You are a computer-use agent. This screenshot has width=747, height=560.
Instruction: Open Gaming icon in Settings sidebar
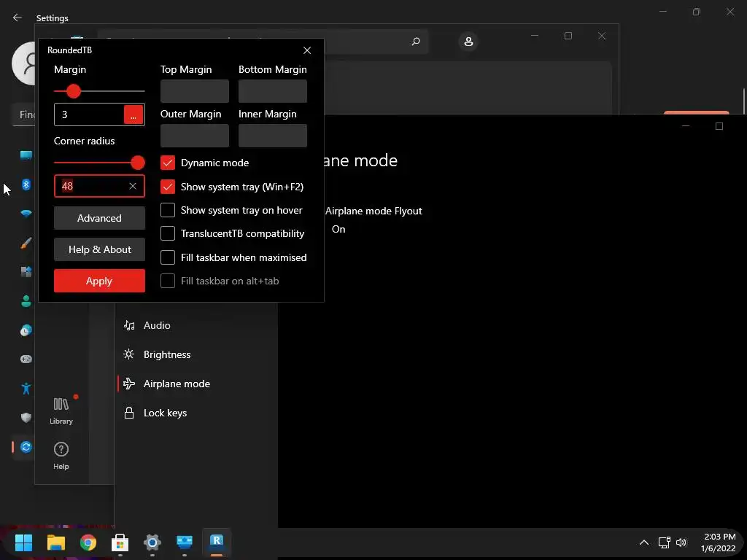click(26, 359)
